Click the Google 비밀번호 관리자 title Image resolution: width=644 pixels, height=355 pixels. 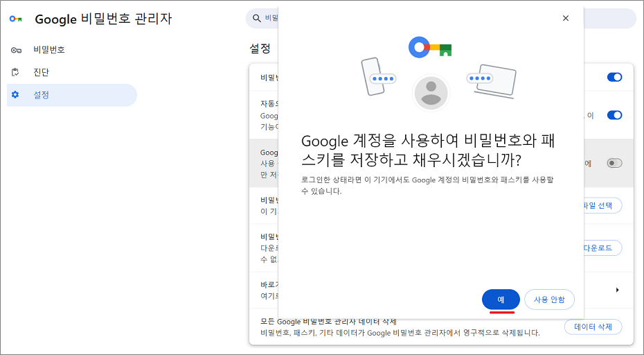pos(103,19)
